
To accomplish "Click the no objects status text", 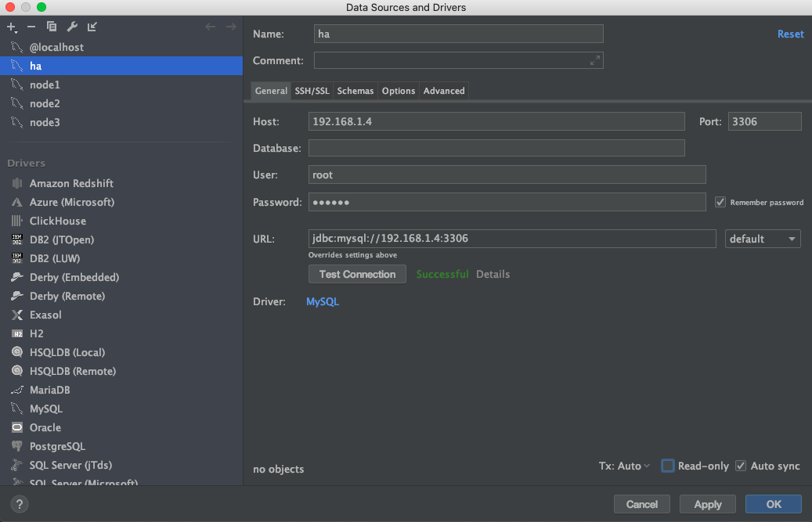I will click(x=279, y=470).
